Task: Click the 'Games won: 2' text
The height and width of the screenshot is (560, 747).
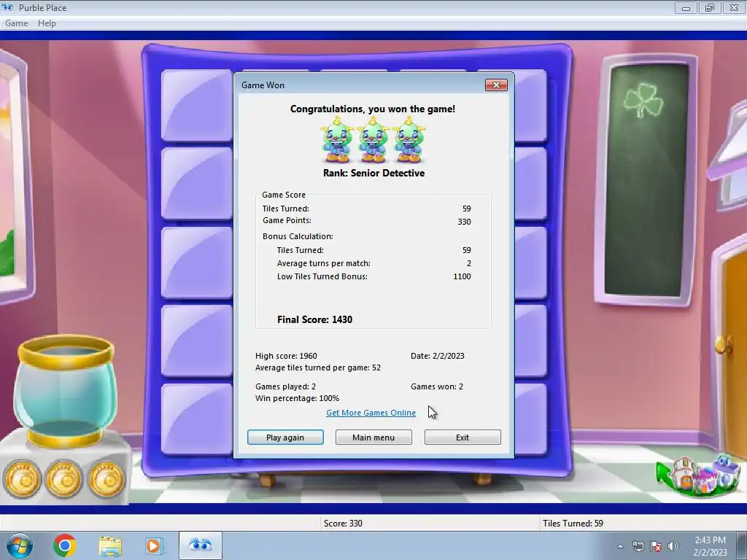Action: (437, 386)
